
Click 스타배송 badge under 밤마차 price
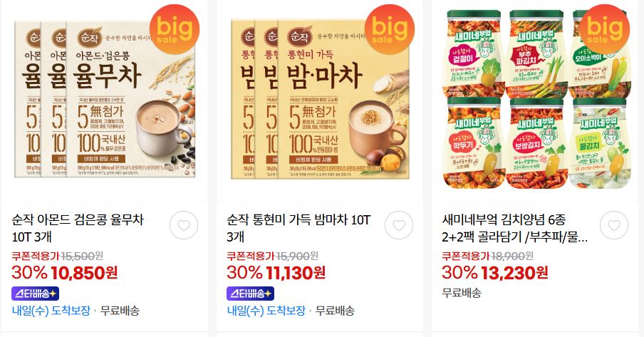tap(251, 294)
